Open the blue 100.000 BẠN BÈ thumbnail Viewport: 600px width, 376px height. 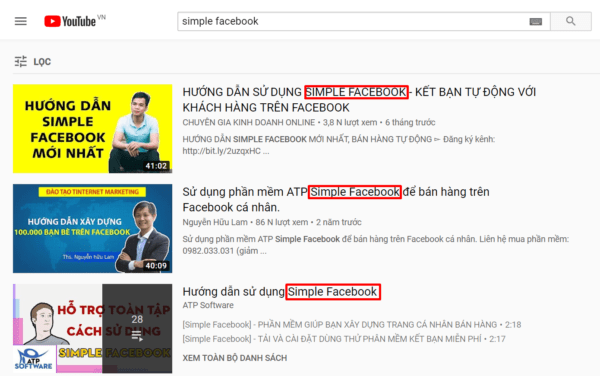[x=93, y=228]
